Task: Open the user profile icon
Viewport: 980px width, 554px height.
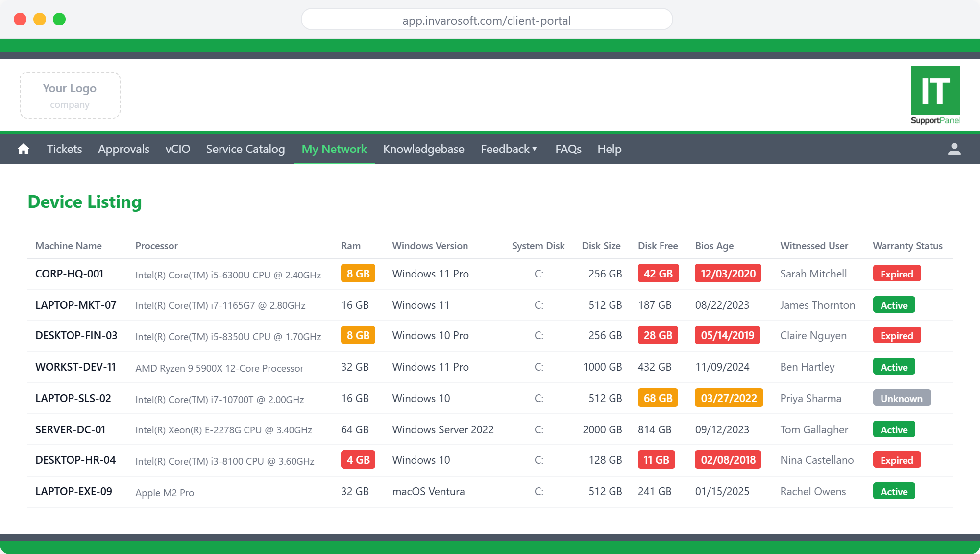Action: 954,149
